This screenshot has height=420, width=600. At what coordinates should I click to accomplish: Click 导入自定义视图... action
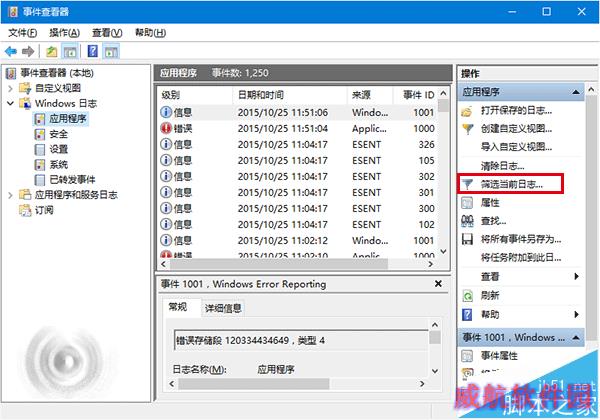(516, 147)
